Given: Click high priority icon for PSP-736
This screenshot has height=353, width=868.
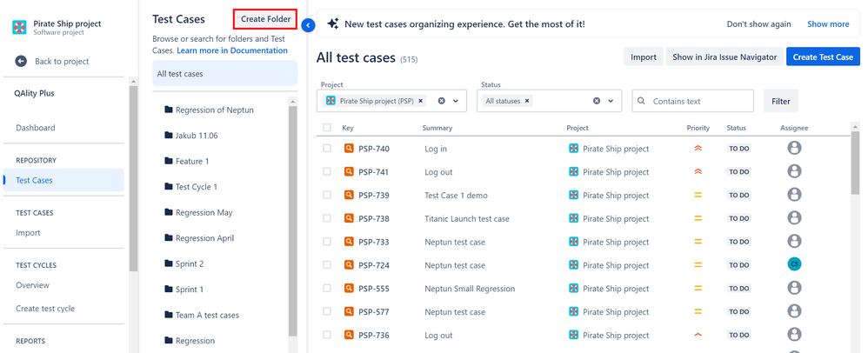Looking at the screenshot, I should pyautogui.click(x=698, y=335).
